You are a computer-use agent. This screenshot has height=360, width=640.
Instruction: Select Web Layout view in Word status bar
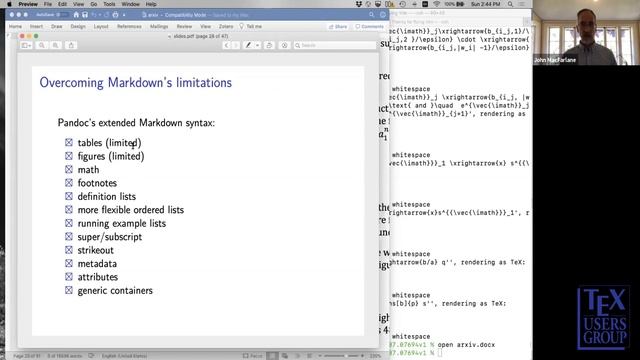click(x=285, y=356)
